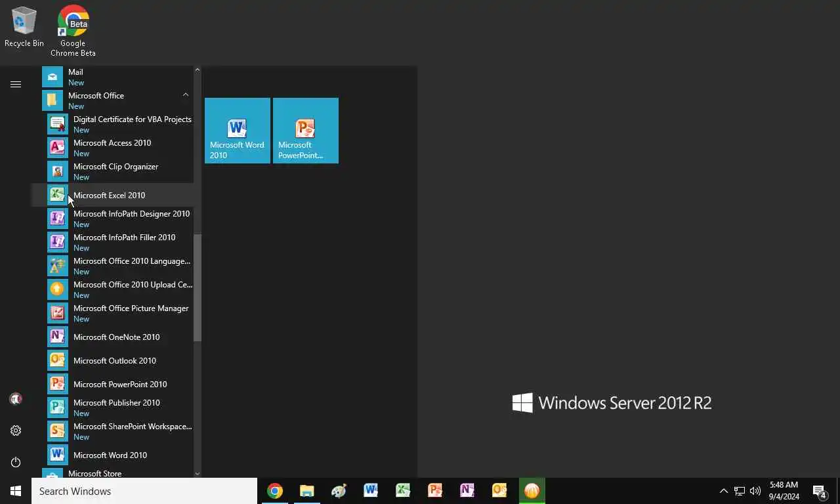Image resolution: width=840 pixels, height=504 pixels.
Task: Switch to the active orange taskbar app
Action: (x=532, y=491)
